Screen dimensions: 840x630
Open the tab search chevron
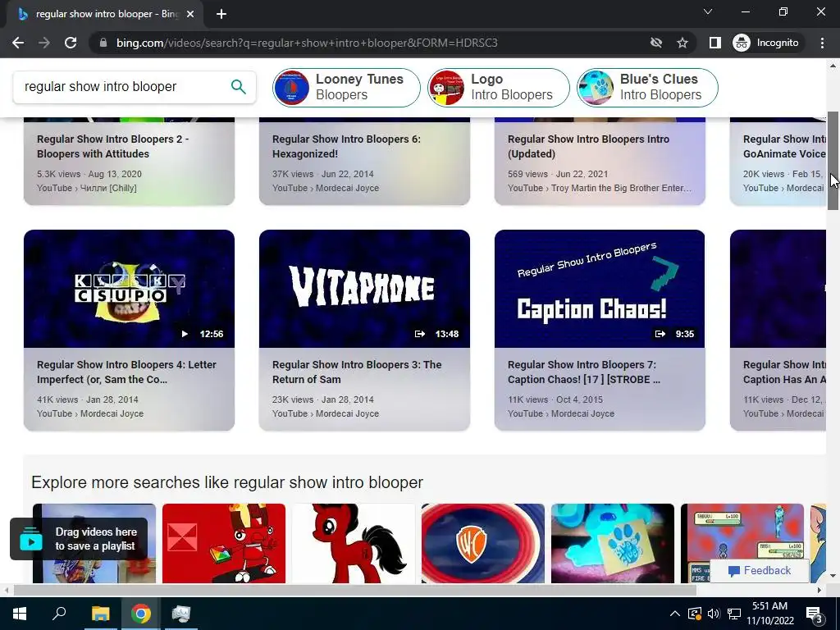[x=708, y=11]
